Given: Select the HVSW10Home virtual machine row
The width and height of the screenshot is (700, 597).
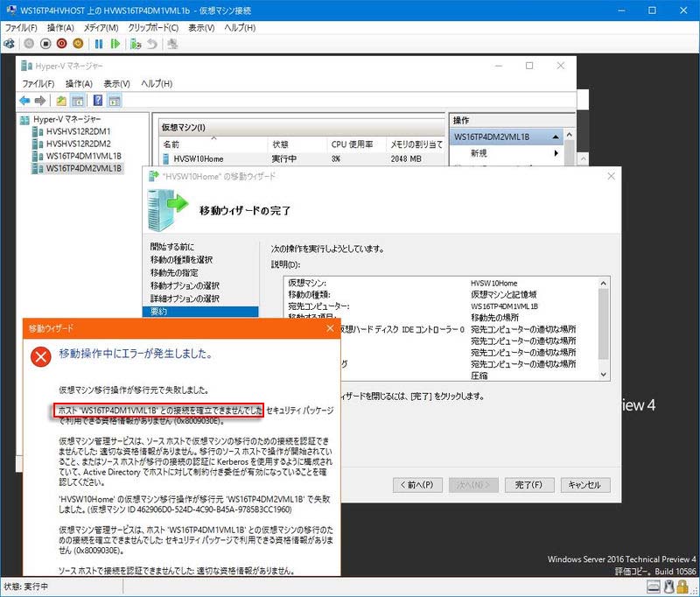Looking at the screenshot, I should click(303, 158).
